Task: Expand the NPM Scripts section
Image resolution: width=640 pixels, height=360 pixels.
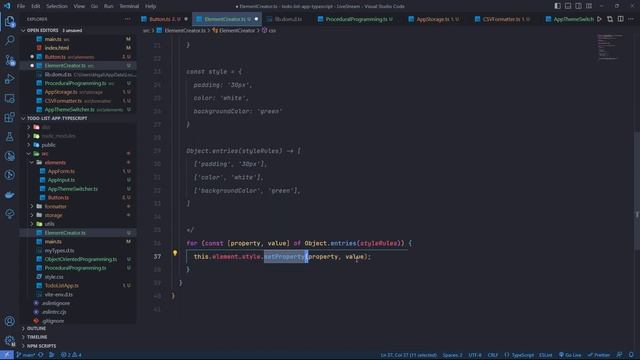Action: (x=41, y=346)
